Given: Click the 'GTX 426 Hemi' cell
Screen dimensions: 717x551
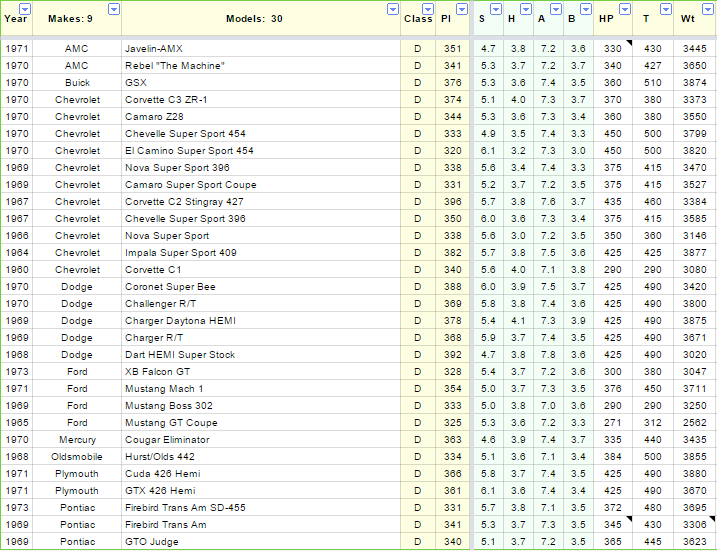Looking at the screenshot, I should (x=261, y=491).
